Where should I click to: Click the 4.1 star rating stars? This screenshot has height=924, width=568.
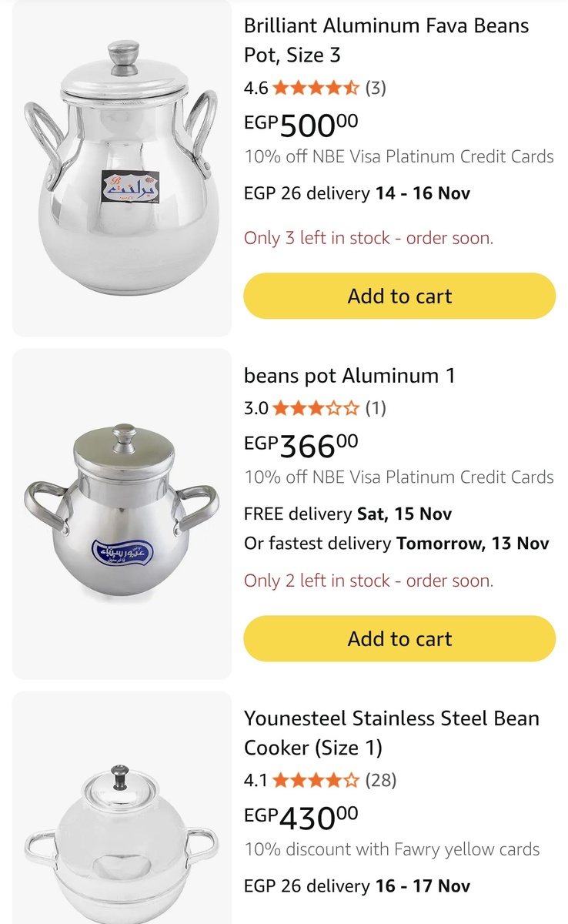(316, 781)
